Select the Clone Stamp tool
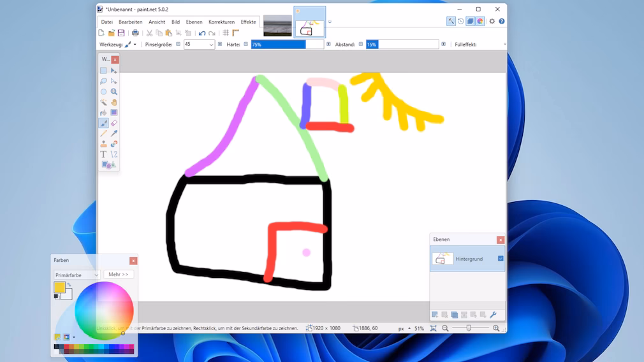 tap(103, 143)
